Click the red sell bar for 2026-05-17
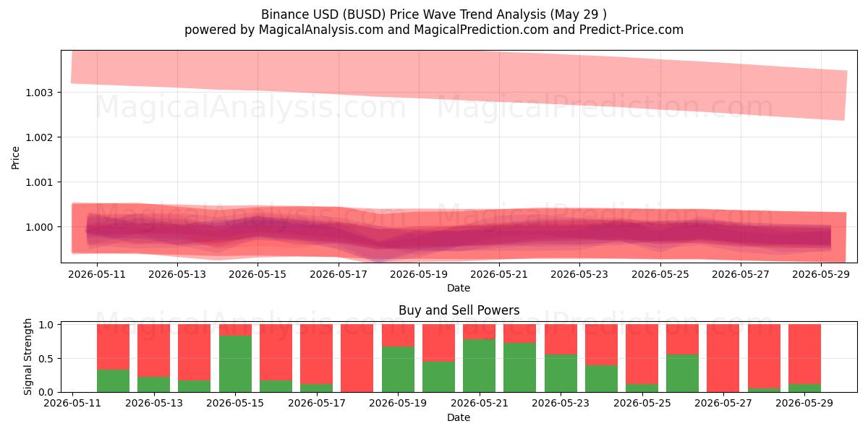This screenshot has height=434, width=868. point(316,354)
